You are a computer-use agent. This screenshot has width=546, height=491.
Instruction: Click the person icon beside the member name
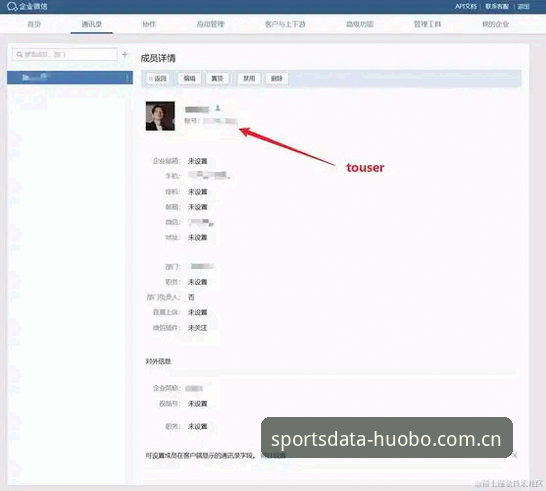tap(218, 108)
